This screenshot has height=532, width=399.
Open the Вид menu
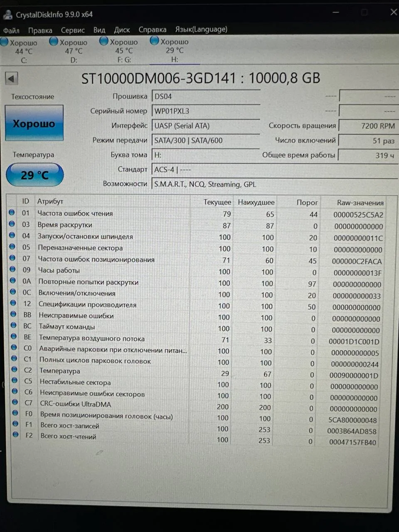tap(99, 30)
